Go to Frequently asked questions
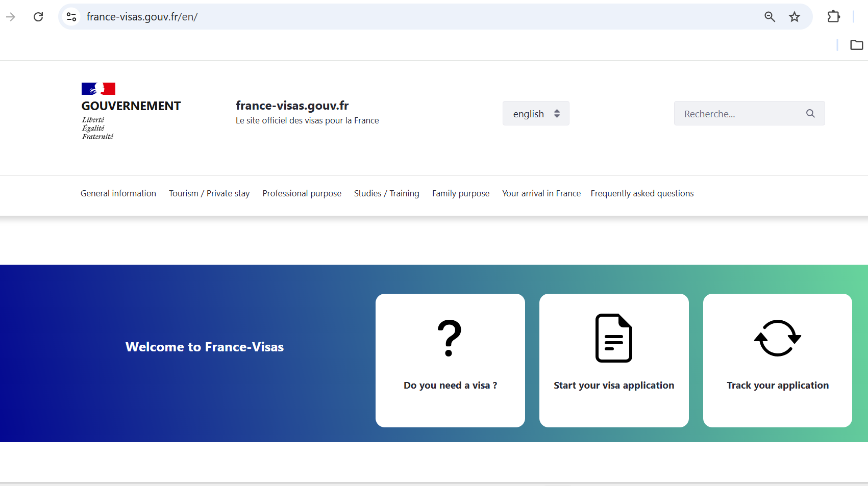 [642, 193]
